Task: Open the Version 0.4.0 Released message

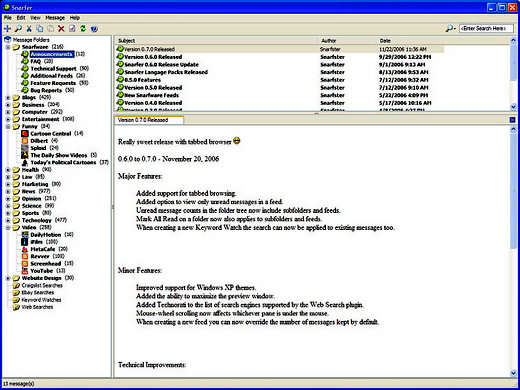Action: (153, 103)
